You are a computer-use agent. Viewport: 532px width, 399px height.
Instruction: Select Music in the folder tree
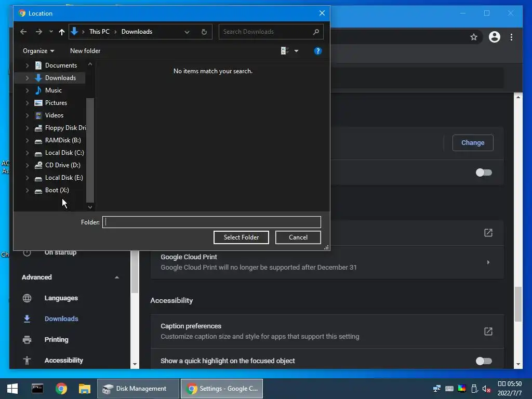click(x=54, y=90)
